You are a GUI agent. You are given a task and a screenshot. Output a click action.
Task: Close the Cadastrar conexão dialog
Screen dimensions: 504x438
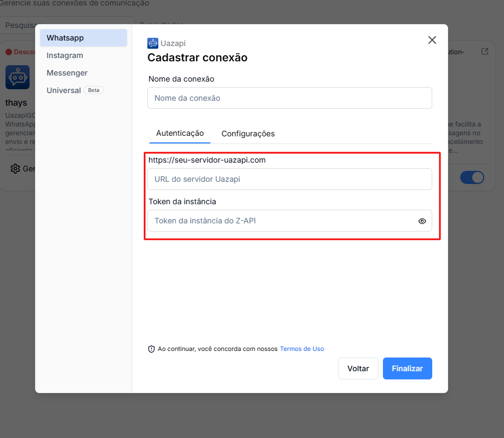click(432, 40)
